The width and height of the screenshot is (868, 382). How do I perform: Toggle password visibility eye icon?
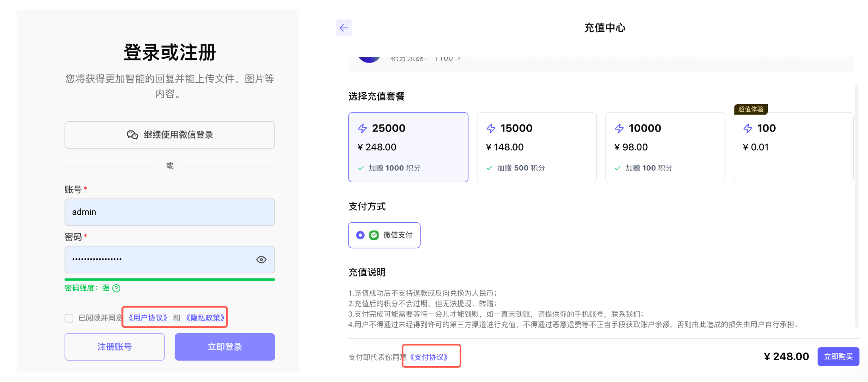(x=261, y=260)
